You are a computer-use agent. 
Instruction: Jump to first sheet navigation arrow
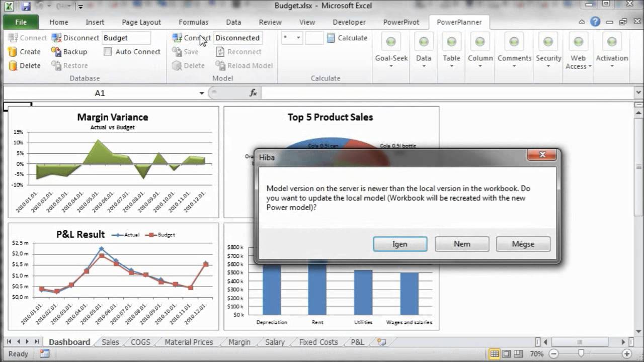(x=9, y=342)
